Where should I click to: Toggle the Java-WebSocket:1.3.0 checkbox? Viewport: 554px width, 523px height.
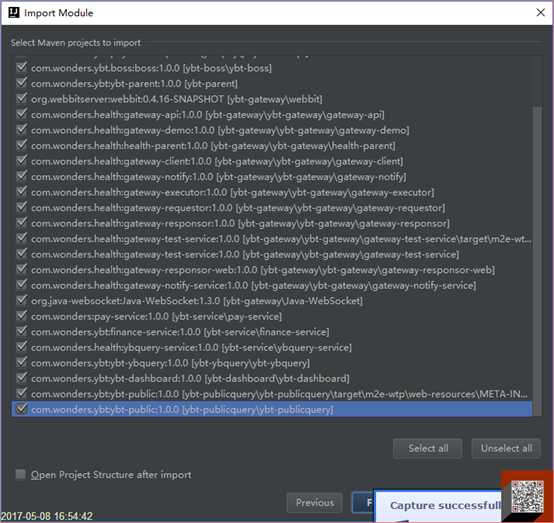tap(22, 300)
